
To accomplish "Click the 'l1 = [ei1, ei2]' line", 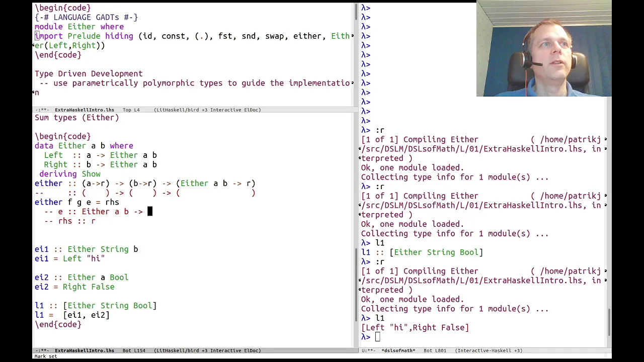I will tap(72, 315).
